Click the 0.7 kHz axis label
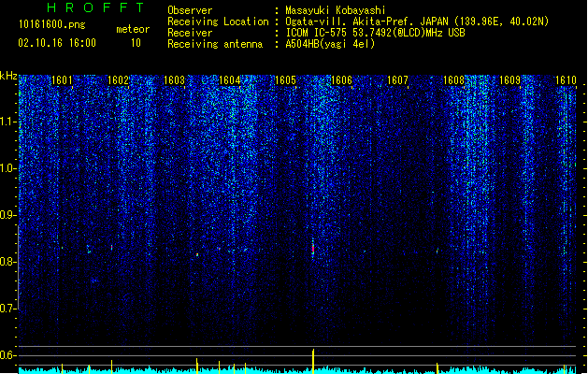The height and width of the screenshot is (374, 588). [8, 309]
